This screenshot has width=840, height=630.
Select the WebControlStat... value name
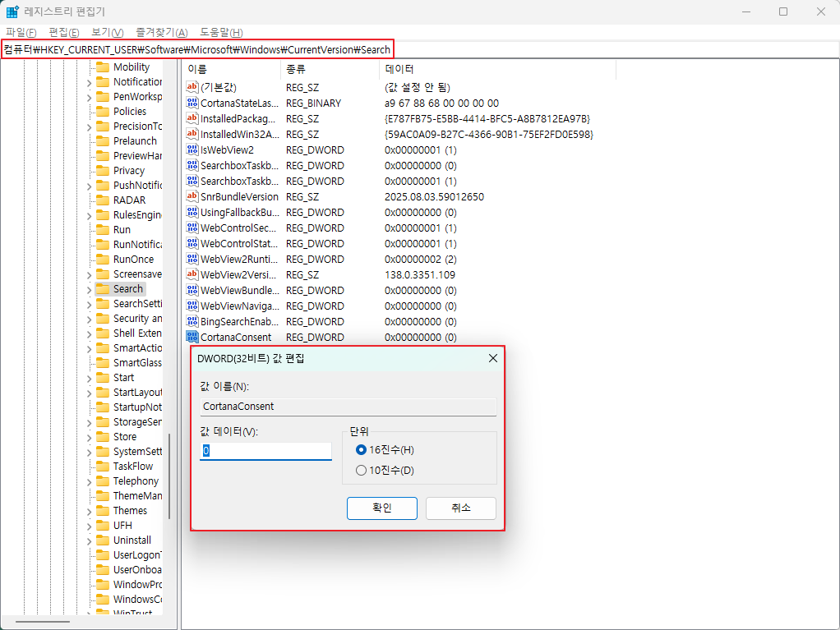(239, 244)
